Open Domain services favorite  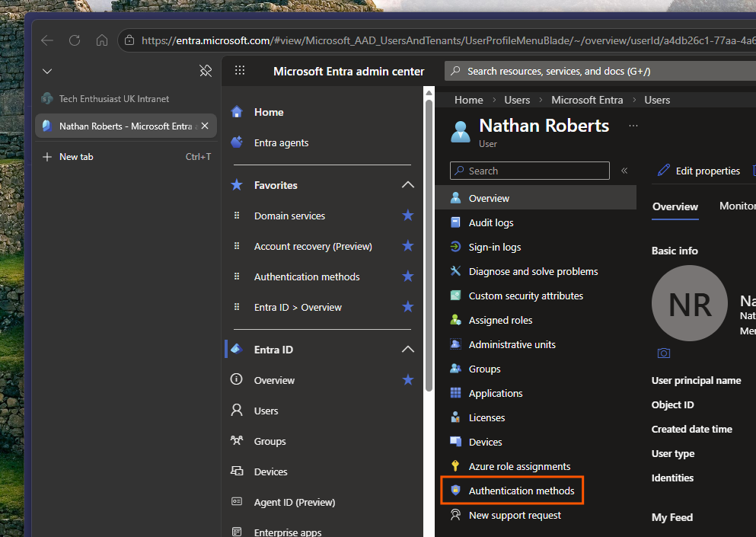tap(289, 216)
